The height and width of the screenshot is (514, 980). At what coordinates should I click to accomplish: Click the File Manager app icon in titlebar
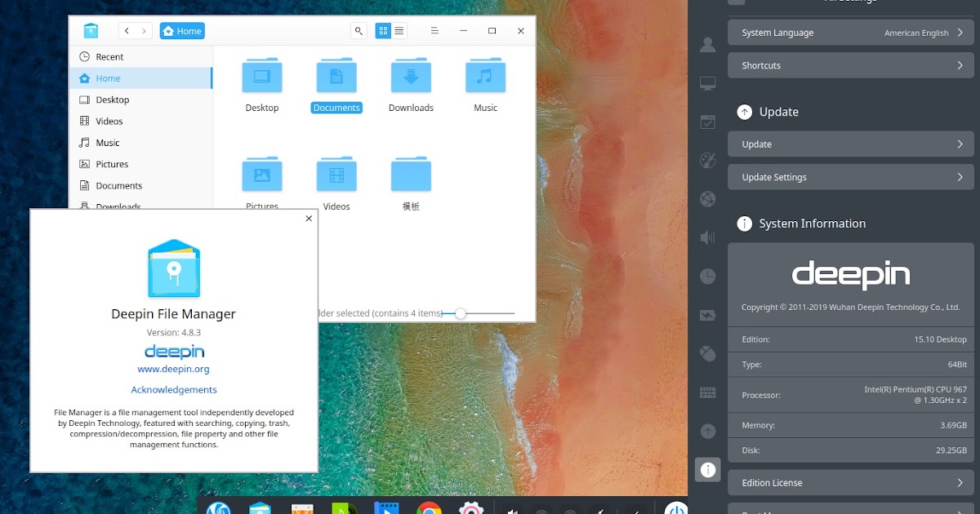pos(91,31)
